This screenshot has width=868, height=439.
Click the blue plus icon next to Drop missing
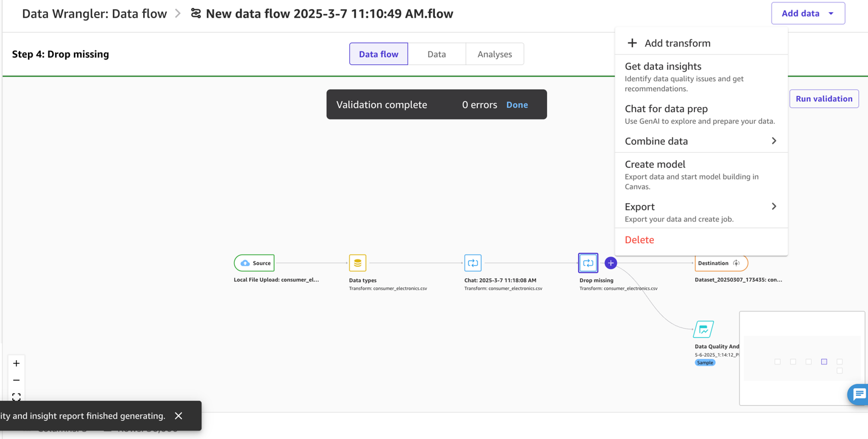tap(610, 263)
